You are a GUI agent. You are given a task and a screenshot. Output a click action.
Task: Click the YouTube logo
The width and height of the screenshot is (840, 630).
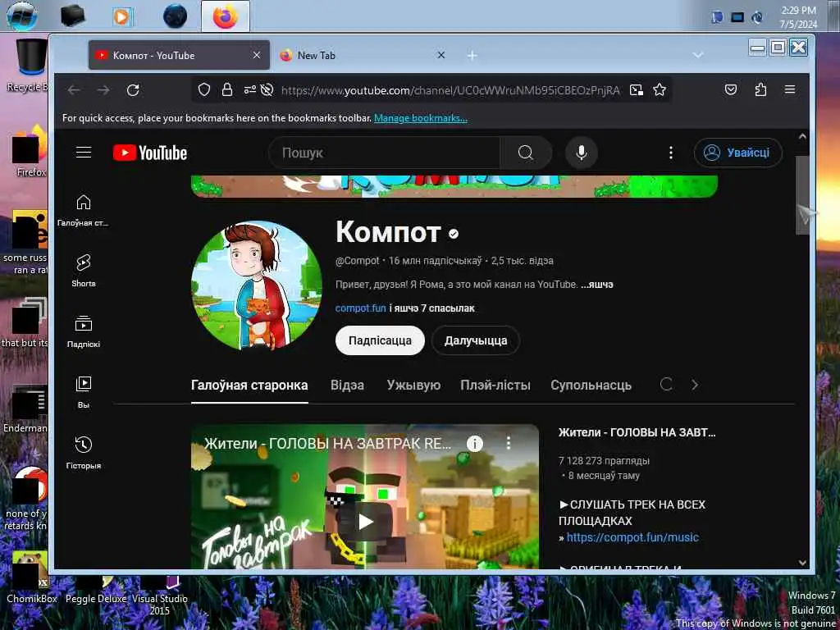(150, 153)
